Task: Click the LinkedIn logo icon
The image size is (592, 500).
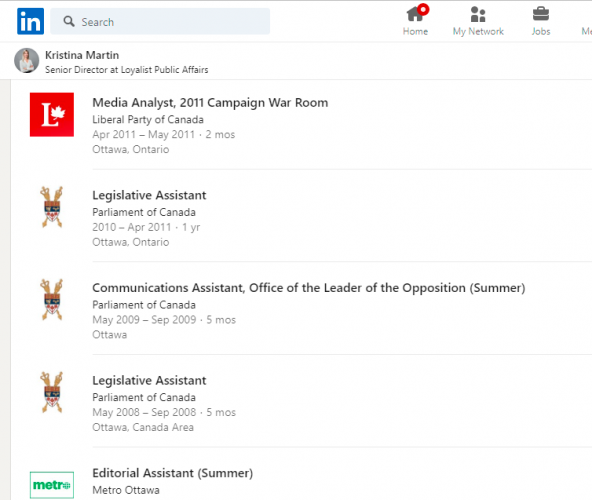Action: coord(30,21)
